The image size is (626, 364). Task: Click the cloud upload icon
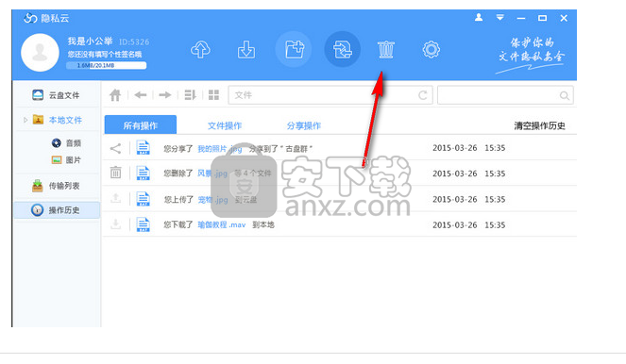[x=200, y=50]
